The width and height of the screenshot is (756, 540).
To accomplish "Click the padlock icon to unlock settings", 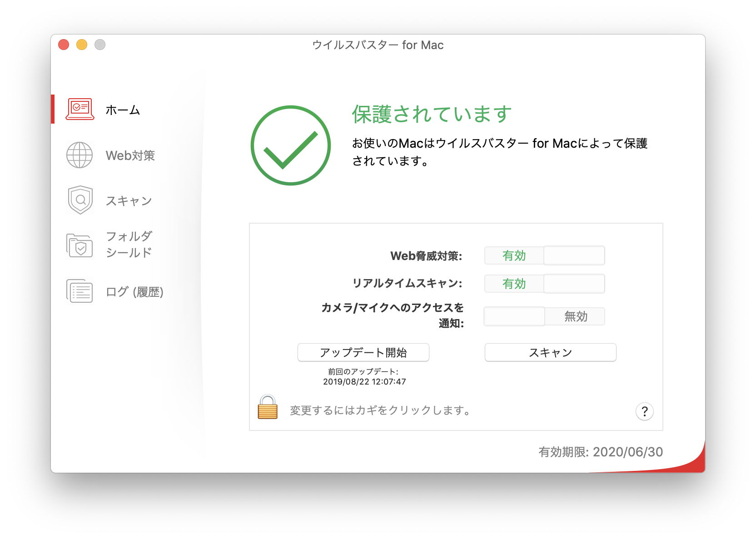I will click(x=268, y=407).
